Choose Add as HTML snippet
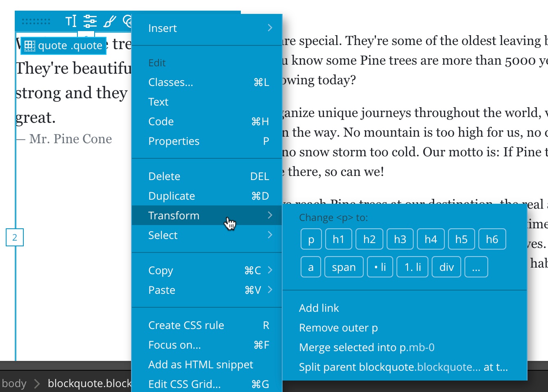The image size is (548, 392). click(x=207, y=365)
